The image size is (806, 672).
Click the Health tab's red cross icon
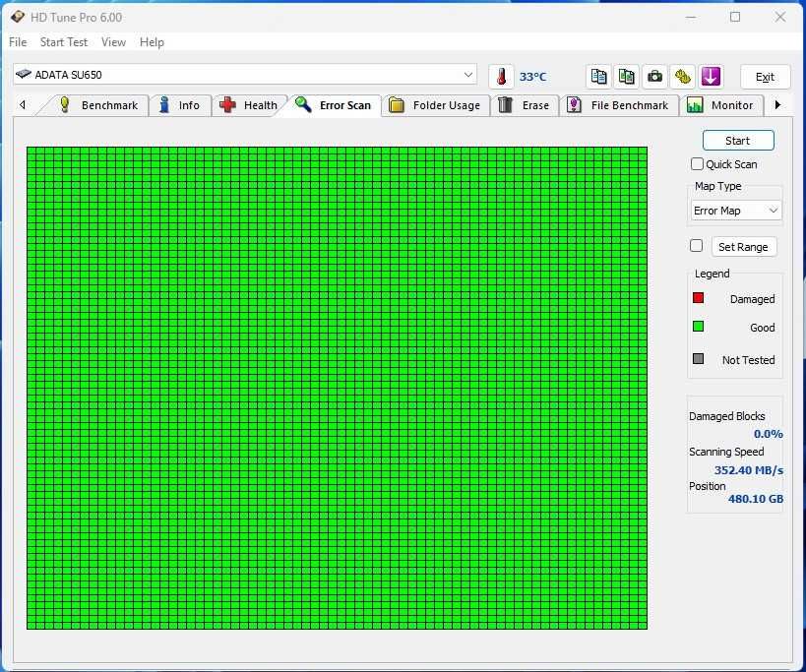coord(227,105)
